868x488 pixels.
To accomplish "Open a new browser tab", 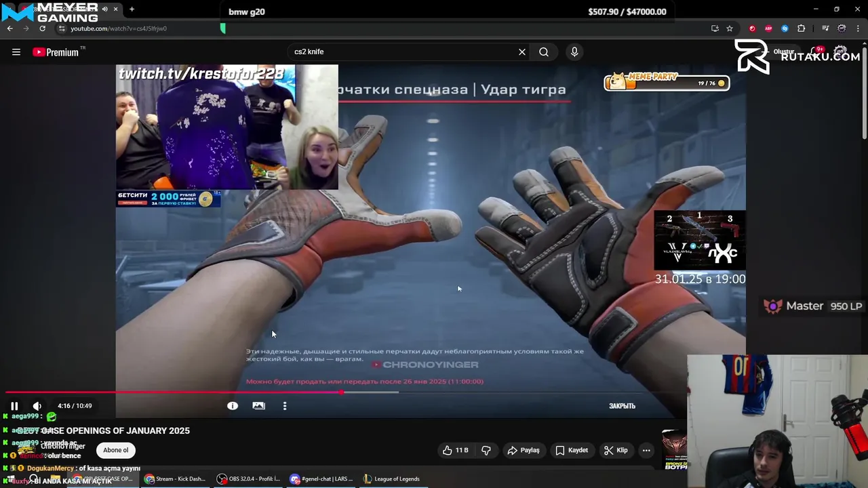I will [132, 9].
